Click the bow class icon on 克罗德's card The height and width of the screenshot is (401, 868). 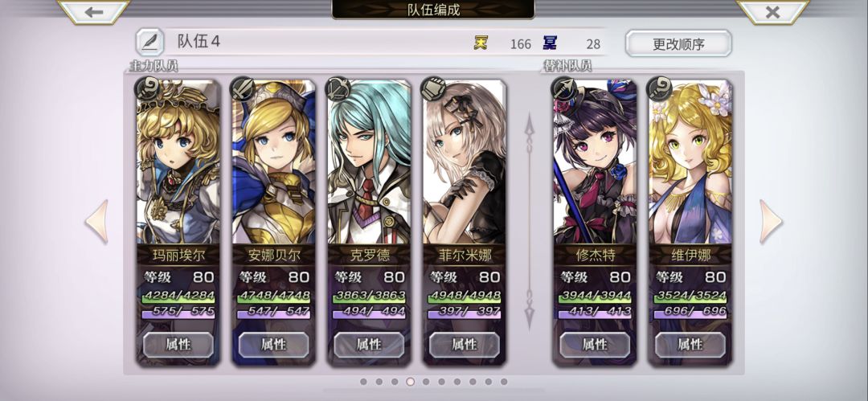(x=338, y=88)
